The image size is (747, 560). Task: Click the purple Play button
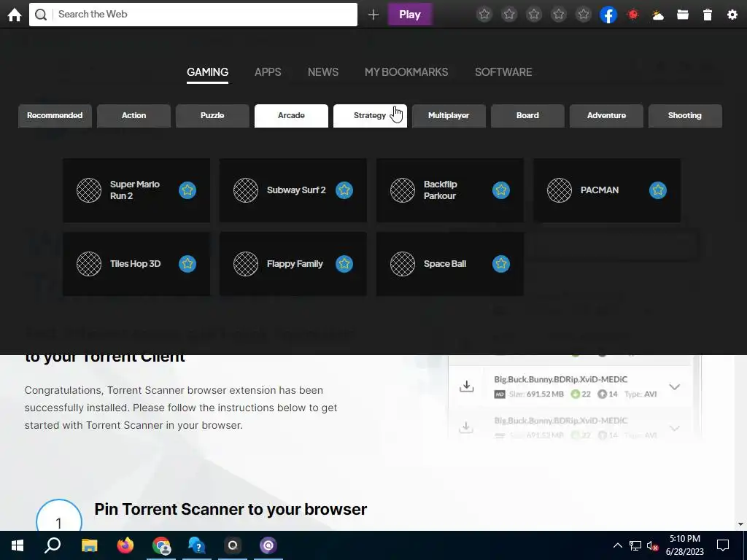tap(410, 15)
